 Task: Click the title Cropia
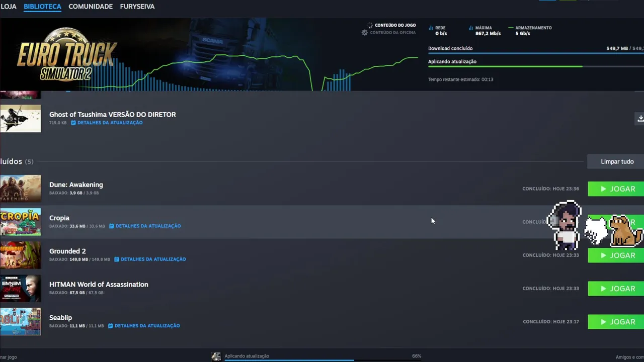(x=59, y=218)
